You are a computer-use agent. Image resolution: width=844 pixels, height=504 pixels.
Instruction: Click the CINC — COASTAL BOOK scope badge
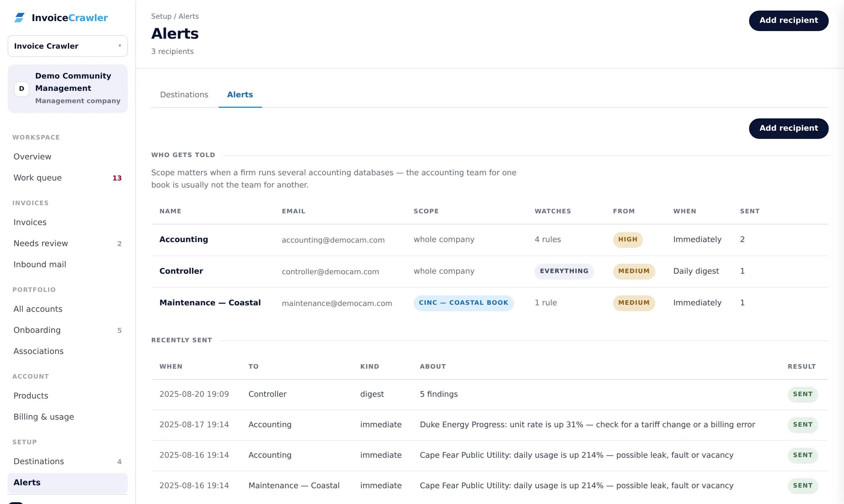(x=464, y=303)
